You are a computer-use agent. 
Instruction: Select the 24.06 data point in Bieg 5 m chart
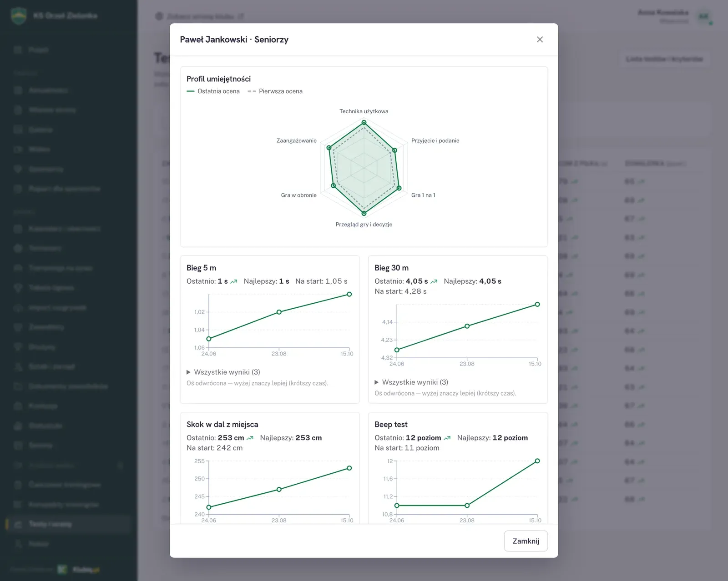pyautogui.click(x=209, y=339)
